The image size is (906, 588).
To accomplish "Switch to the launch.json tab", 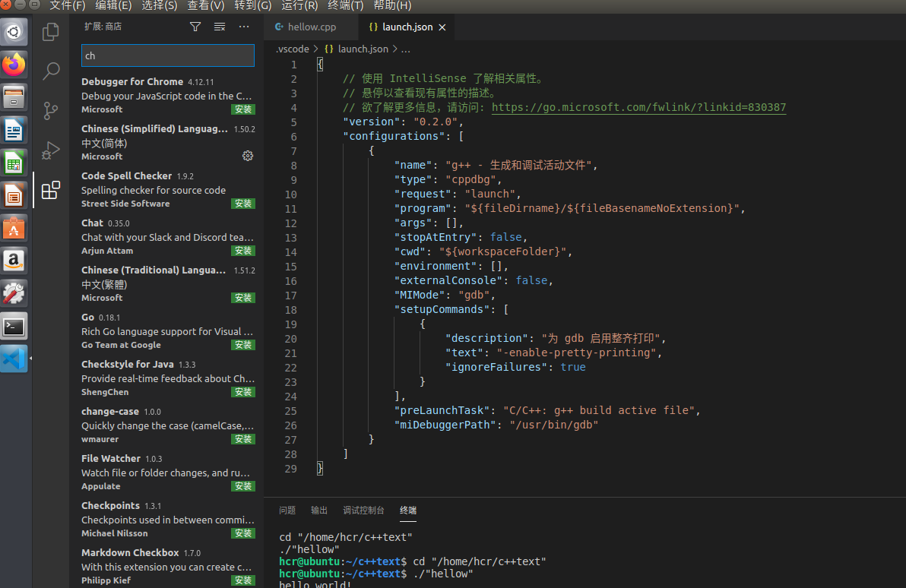I will tap(407, 27).
